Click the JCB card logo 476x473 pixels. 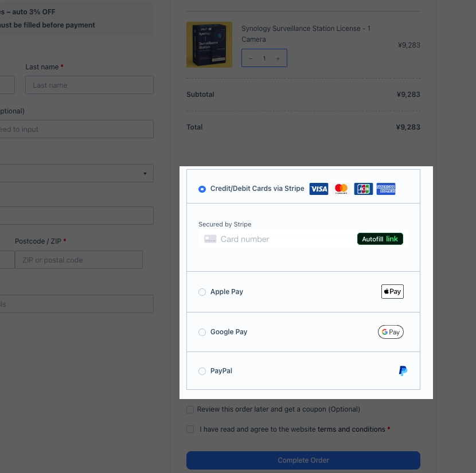pos(363,189)
